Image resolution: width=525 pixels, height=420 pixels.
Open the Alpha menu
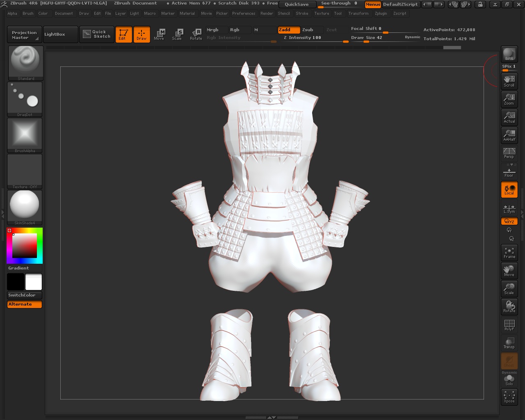point(12,14)
